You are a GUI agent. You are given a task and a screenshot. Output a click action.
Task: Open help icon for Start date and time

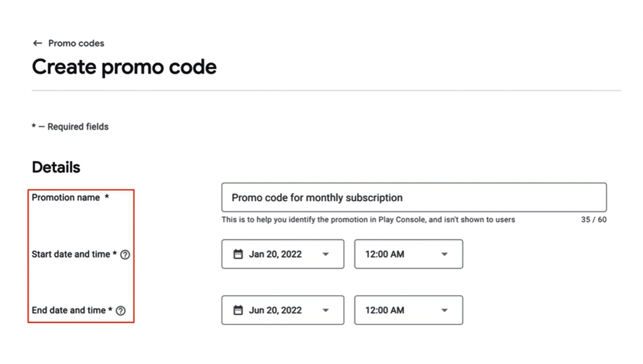tap(125, 255)
